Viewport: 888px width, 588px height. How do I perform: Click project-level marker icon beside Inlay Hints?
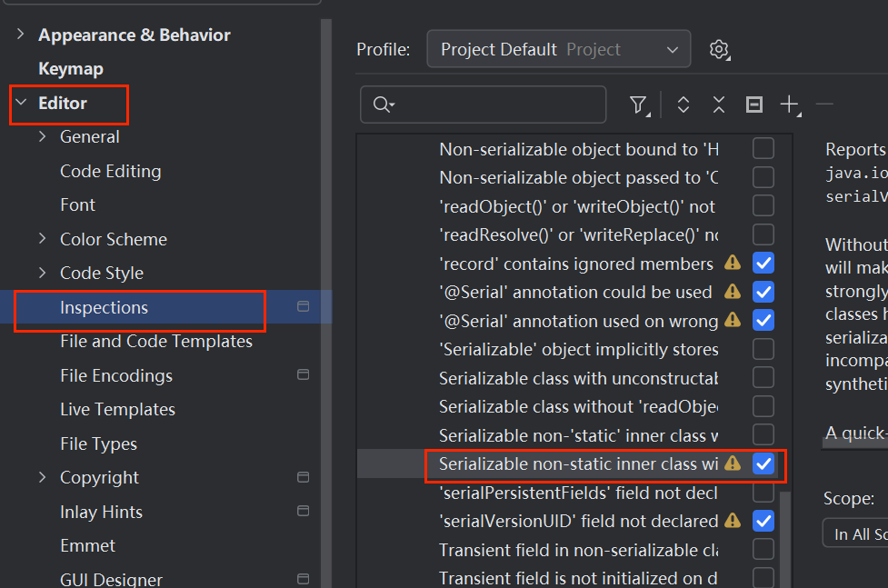[x=303, y=511]
